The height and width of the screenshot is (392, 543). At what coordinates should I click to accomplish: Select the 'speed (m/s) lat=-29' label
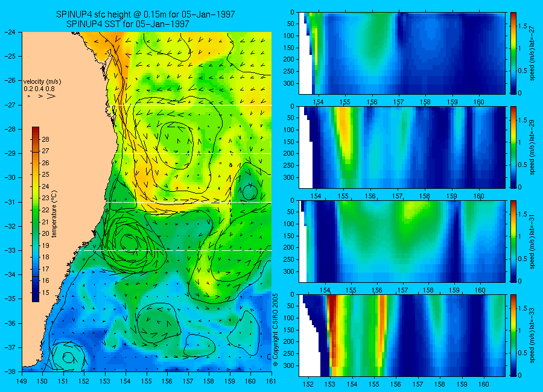click(533, 147)
